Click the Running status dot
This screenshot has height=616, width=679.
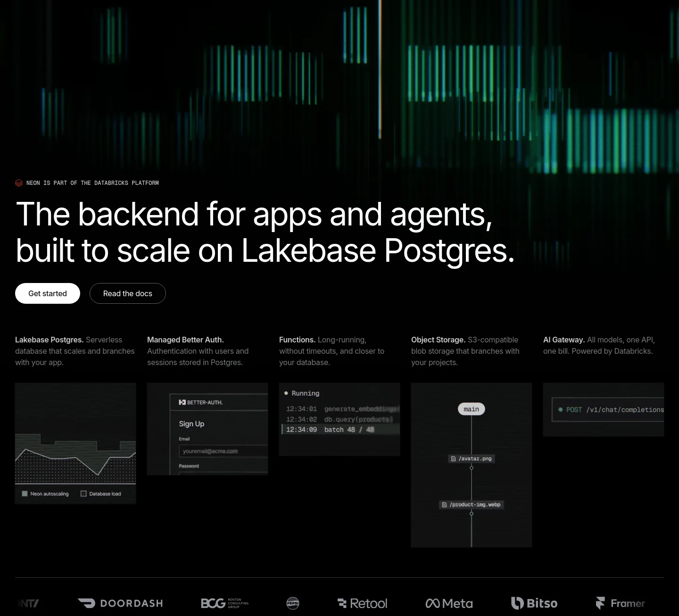[x=286, y=393]
